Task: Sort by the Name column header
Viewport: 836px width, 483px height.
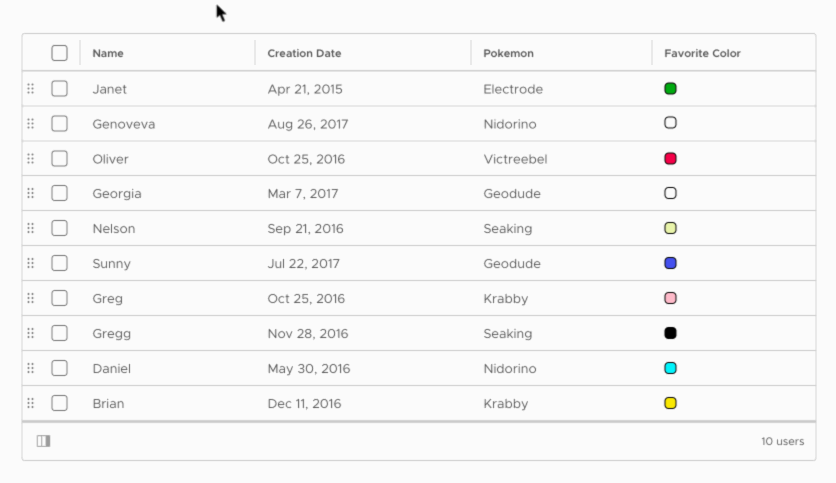Action: point(108,53)
